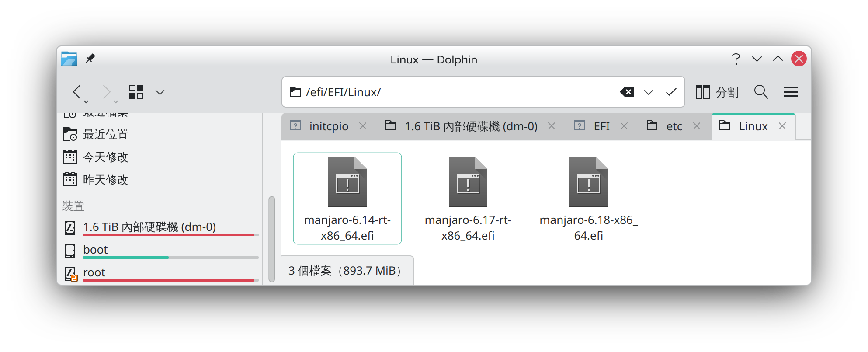Image resolution: width=868 pixels, height=352 pixels.
Task: Open the search magnifier tool
Action: [761, 92]
